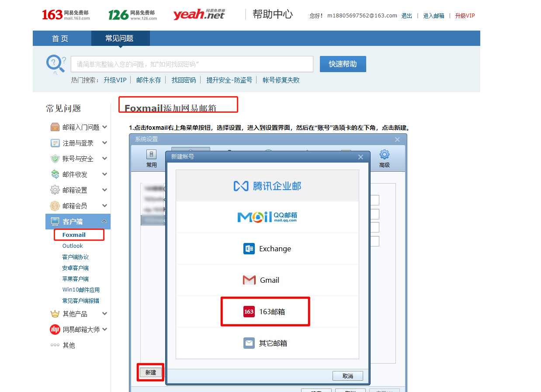Click the question search input field
Screen dimensions: 541x392
(x=192, y=64)
